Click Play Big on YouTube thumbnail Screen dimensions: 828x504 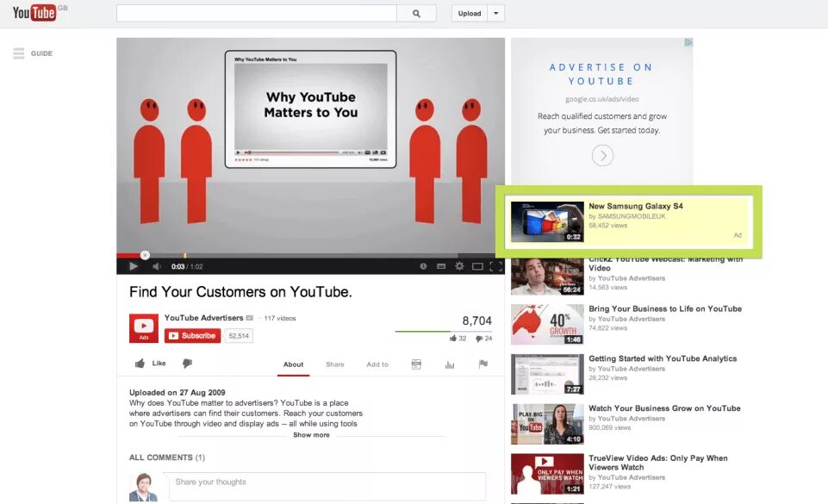(547, 425)
